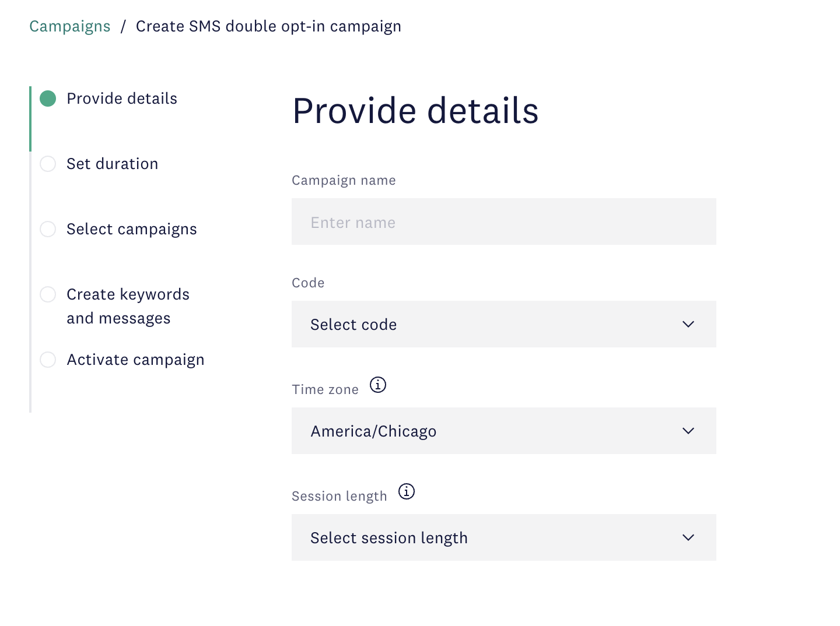Select the Select campaigns step
Image resolution: width=840 pixels, height=626 pixels.
tap(132, 229)
